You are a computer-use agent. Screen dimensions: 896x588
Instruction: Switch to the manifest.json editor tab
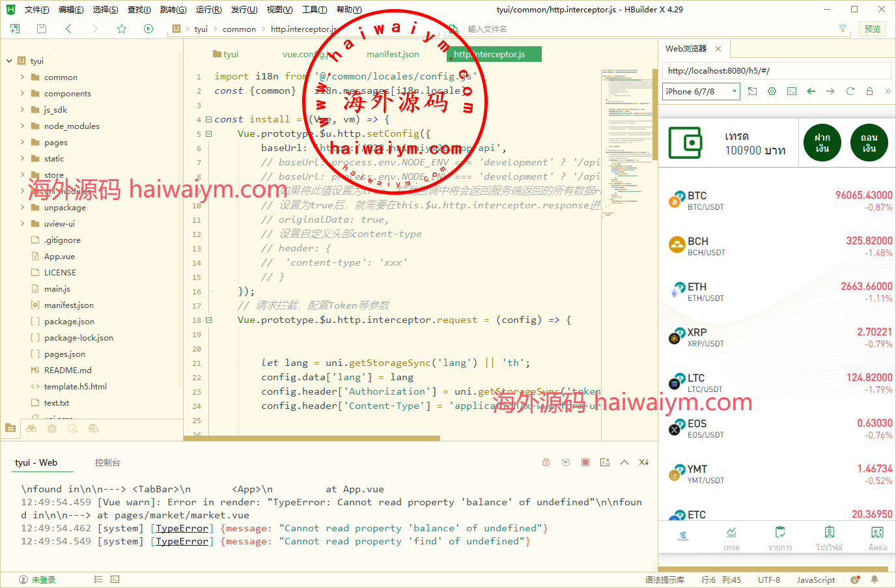tap(393, 55)
